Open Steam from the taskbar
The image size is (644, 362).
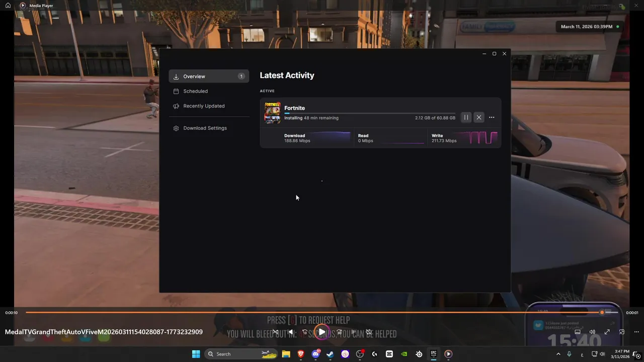[x=330, y=354]
